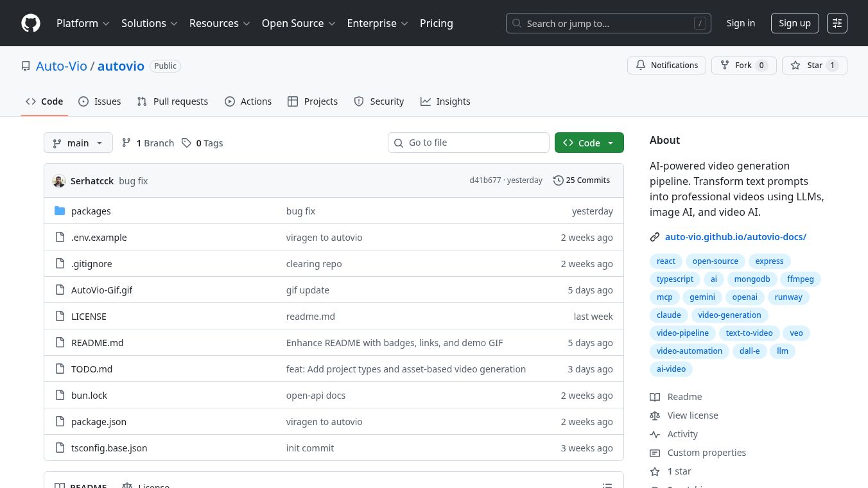Switch to the Issues tab
Screen dimensions: 868x488
pos(100,101)
